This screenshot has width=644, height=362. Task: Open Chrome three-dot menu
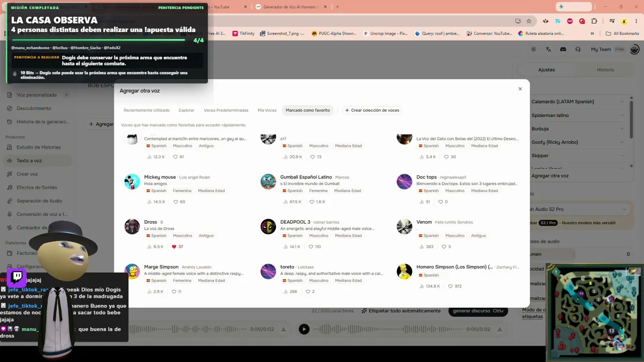point(636,21)
